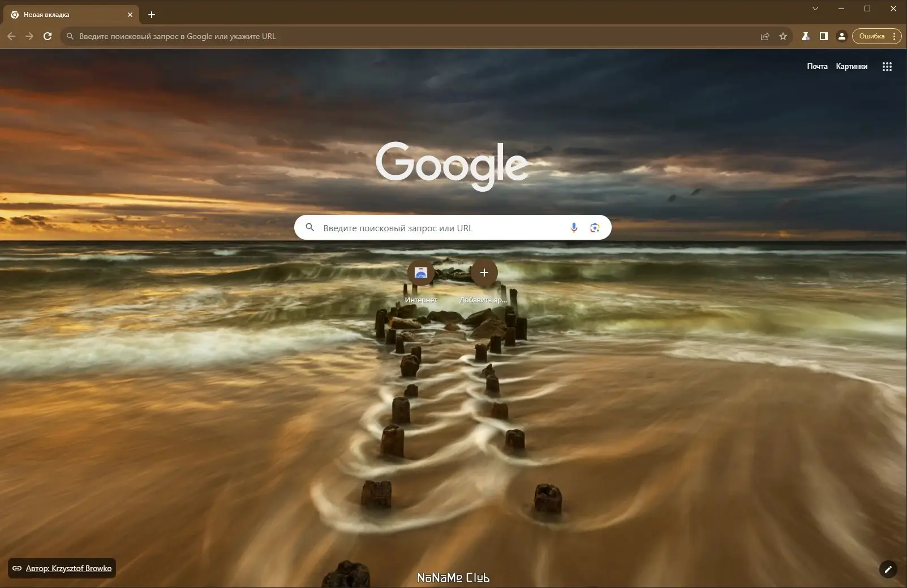Image resolution: width=907 pixels, height=588 pixels.
Task: Bookmark this tab with the star icon
Action: tap(783, 36)
